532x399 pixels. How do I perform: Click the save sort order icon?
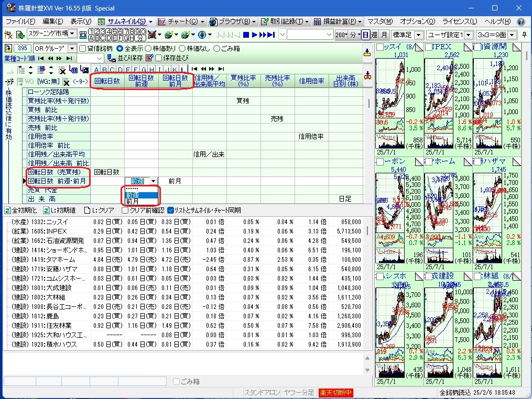click(x=111, y=58)
